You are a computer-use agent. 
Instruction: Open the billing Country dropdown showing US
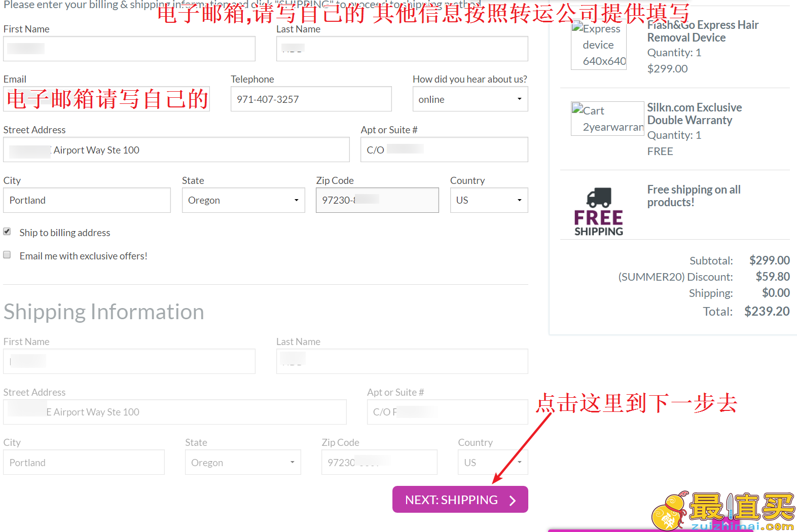point(489,200)
